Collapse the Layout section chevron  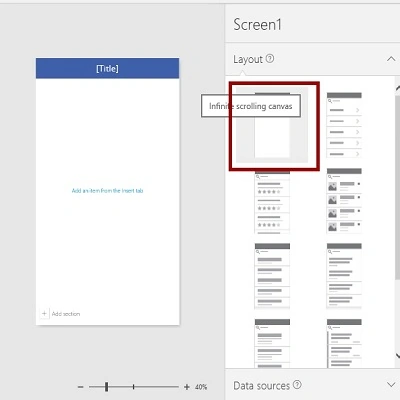(391, 59)
